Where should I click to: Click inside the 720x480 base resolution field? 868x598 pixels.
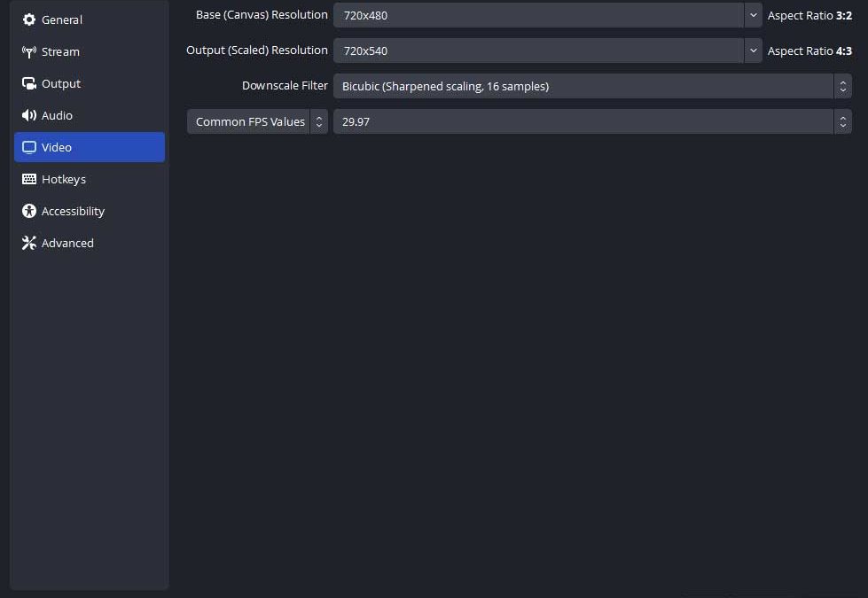pos(537,15)
